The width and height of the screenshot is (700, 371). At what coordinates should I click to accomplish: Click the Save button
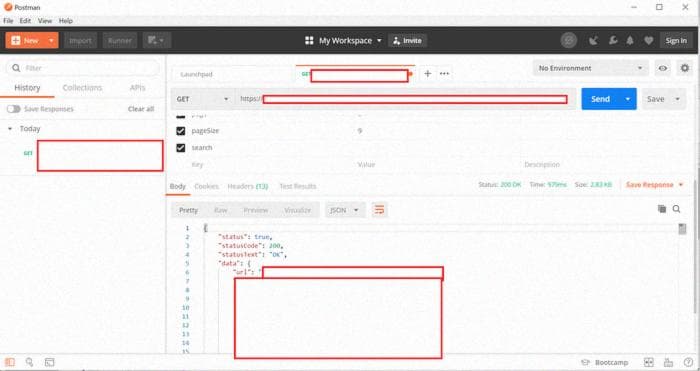655,99
